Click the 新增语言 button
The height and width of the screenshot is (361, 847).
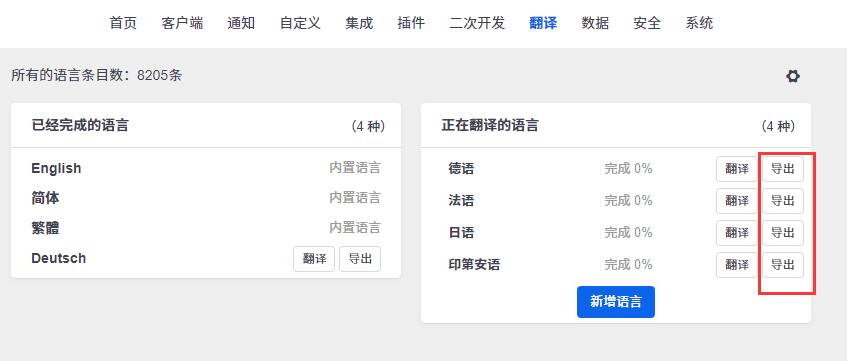(616, 302)
